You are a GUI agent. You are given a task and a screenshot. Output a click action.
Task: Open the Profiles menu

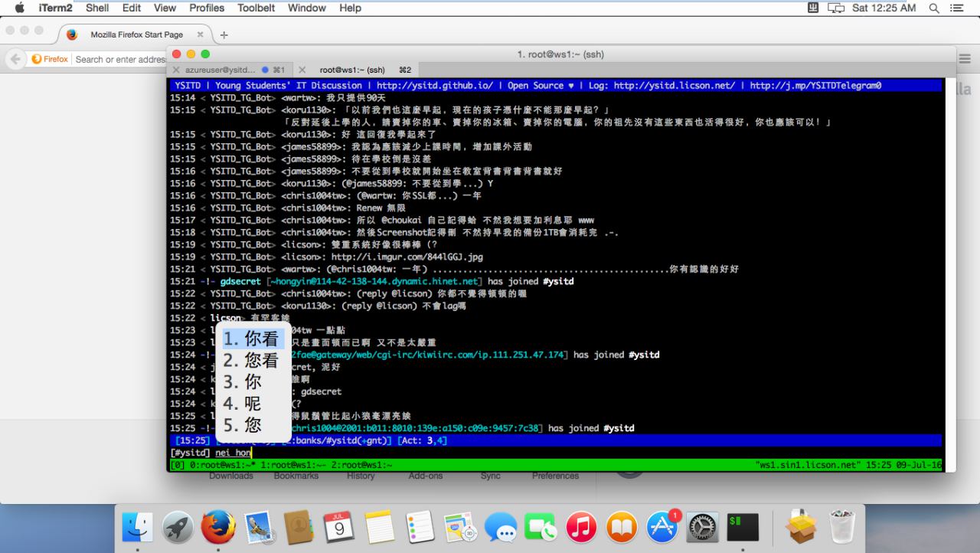click(207, 8)
